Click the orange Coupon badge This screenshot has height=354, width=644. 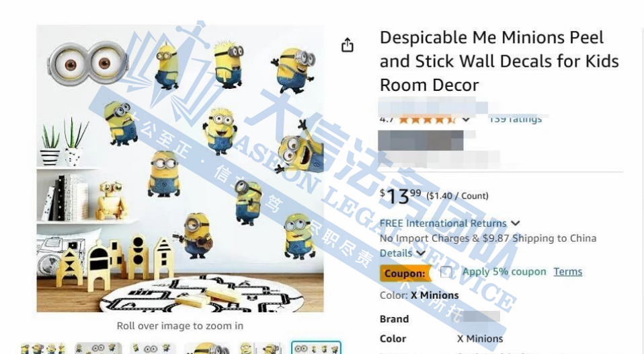pyautogui.click(x=405, y=273)
